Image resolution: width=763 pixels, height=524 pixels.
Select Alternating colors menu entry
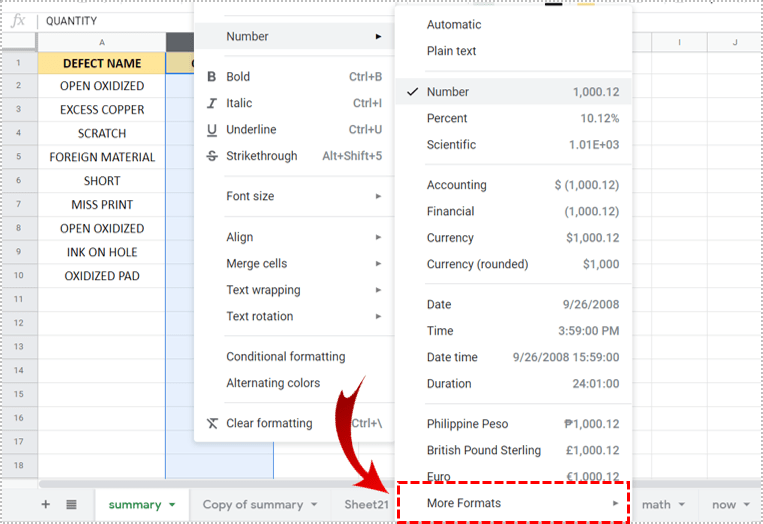pyautogui.click(x=273, y=383)
